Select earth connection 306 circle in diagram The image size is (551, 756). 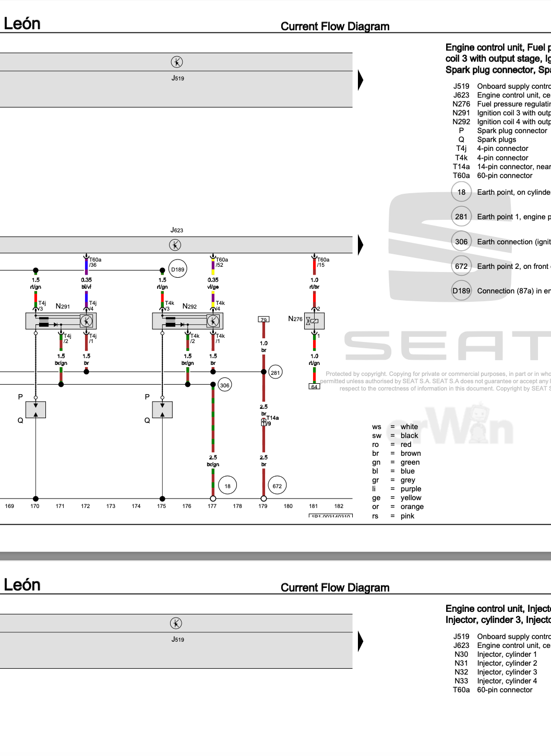[224, 385]
